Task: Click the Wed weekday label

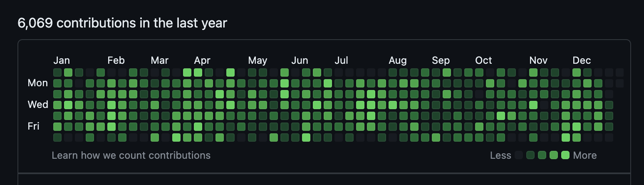Action: click(x=38, y=105)
